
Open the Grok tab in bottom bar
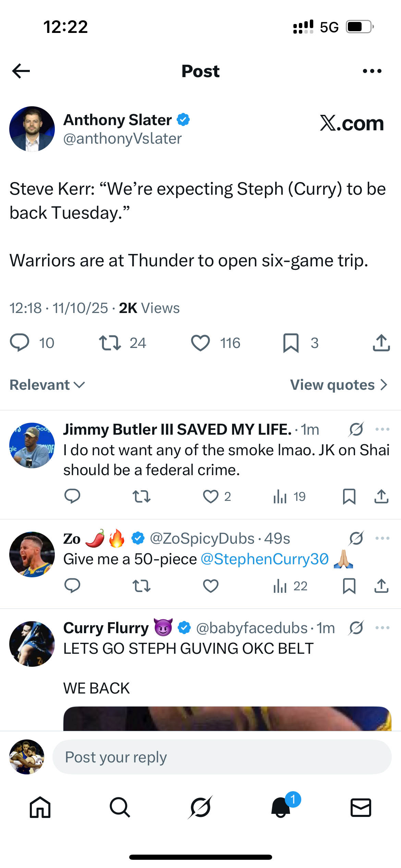click(x=200, y=807)
